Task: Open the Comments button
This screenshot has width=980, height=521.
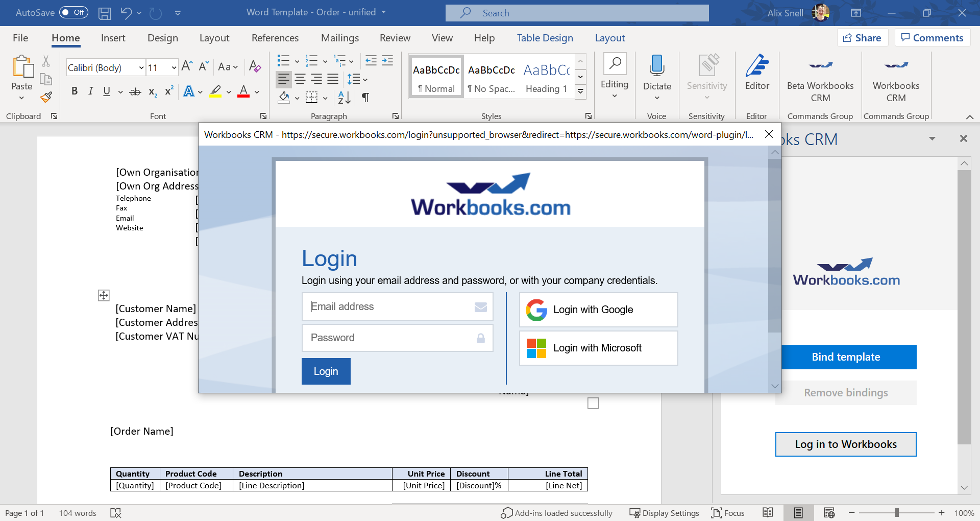Action: tap(933, 38)
